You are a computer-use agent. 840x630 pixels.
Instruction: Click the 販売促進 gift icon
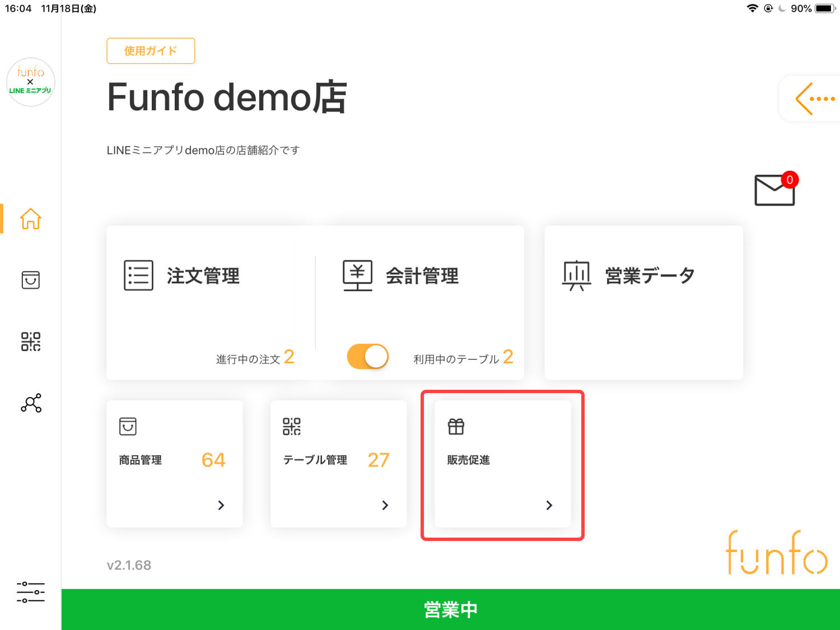pyautogui.click(x=456, y=427)
